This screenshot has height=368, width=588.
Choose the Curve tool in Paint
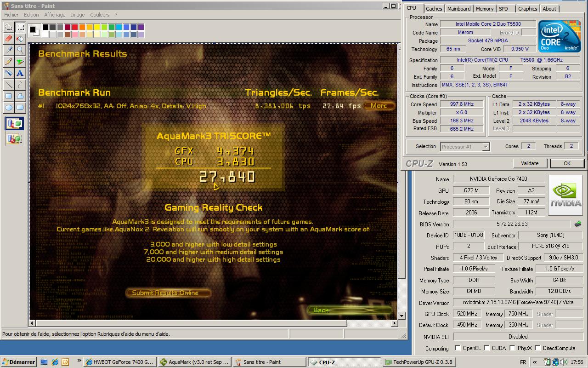(20, 85)
